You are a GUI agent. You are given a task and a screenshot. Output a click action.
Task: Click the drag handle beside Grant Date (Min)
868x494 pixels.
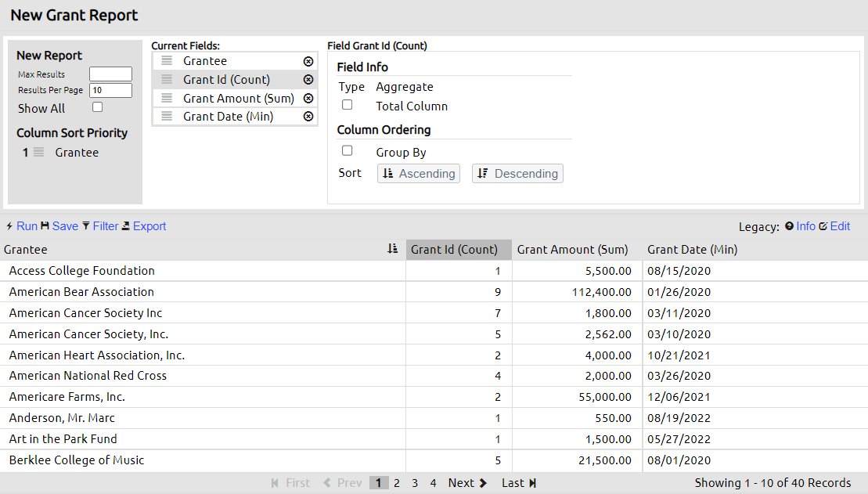pyautogui.click(x=167, y=117)
